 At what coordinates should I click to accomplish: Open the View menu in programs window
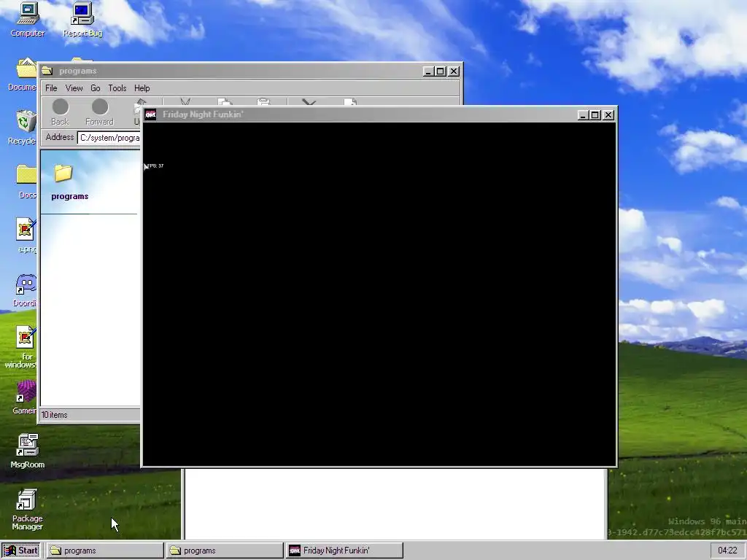coord(74,88)
